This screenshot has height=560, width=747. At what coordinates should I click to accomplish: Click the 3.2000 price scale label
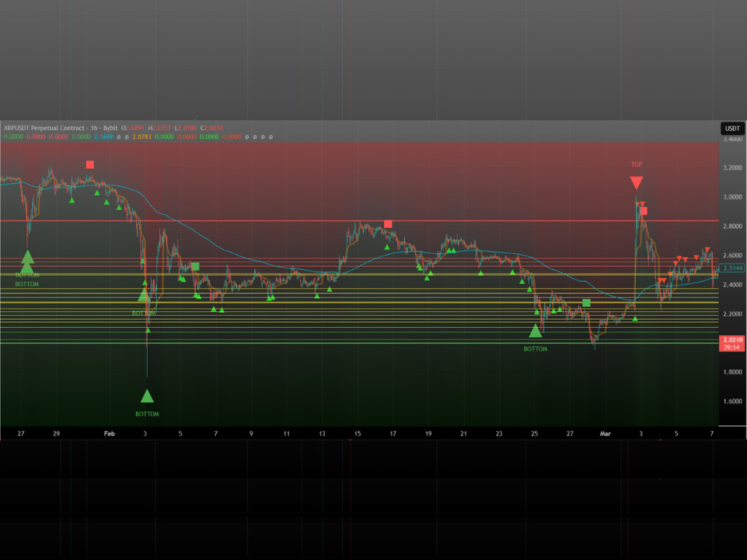tap(732, 167)
